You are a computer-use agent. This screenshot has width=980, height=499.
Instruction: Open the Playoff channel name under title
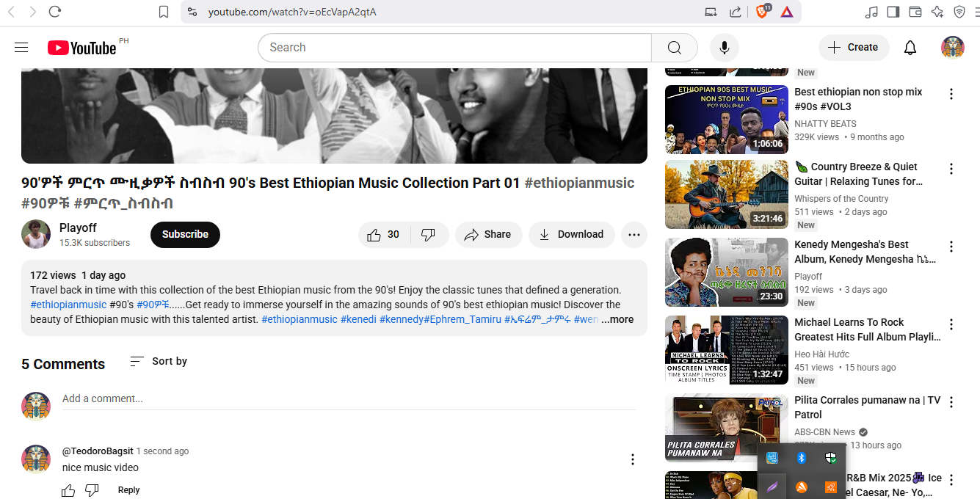click(78, 228)
